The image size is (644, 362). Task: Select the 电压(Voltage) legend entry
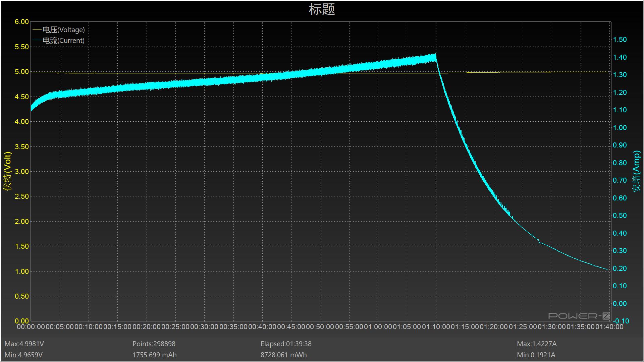(63, 30)
